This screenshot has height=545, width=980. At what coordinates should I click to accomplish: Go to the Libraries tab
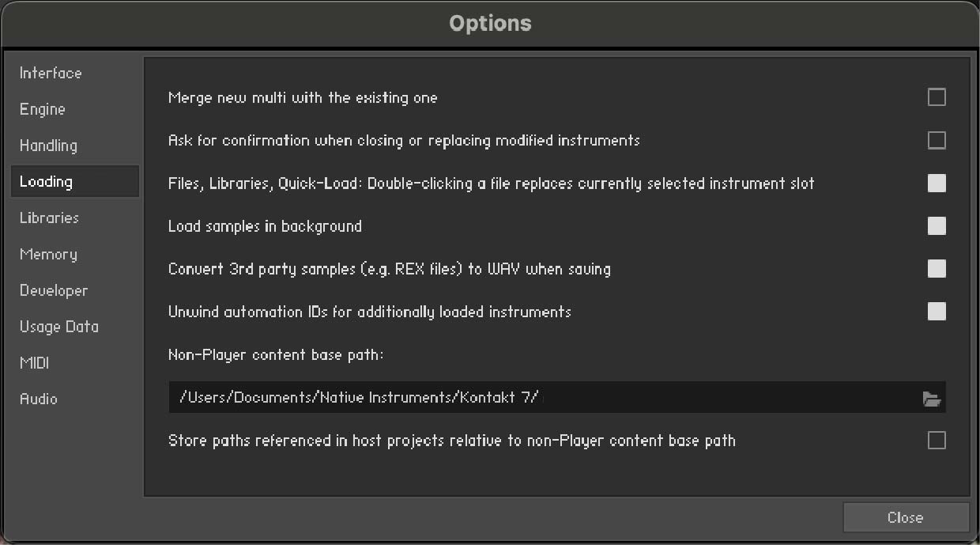pos(49,218)
